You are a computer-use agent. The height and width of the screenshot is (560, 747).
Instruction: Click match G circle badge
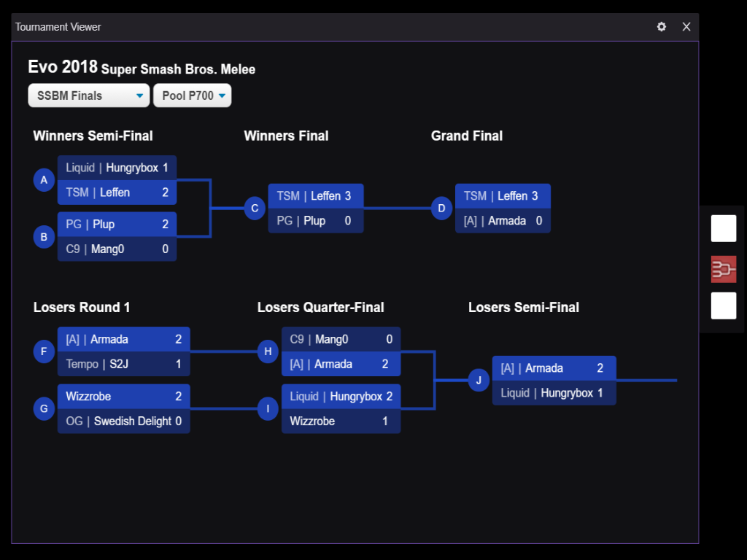44,408
